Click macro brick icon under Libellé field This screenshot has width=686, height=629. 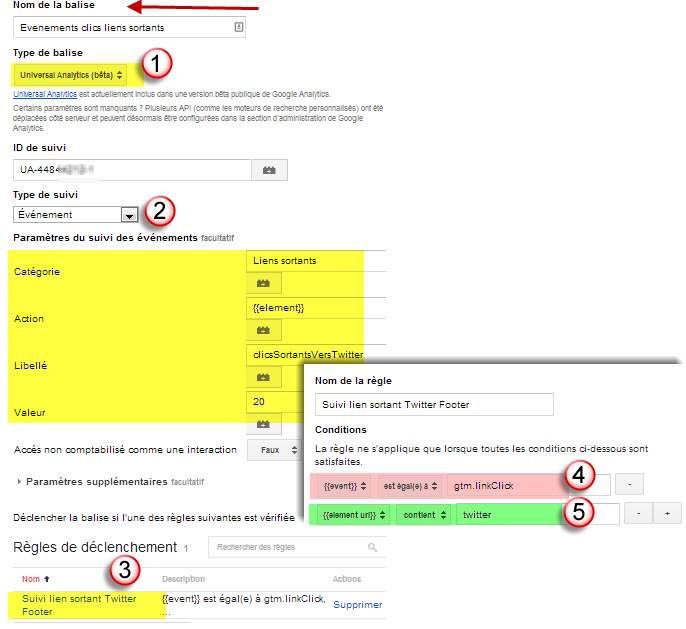pos(263,377)
